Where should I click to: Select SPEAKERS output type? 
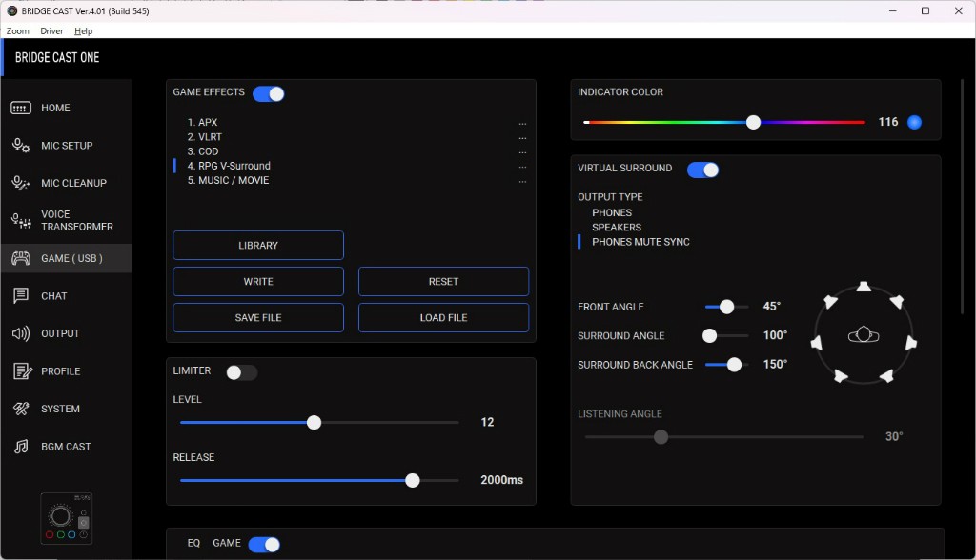tap(617, 228)
